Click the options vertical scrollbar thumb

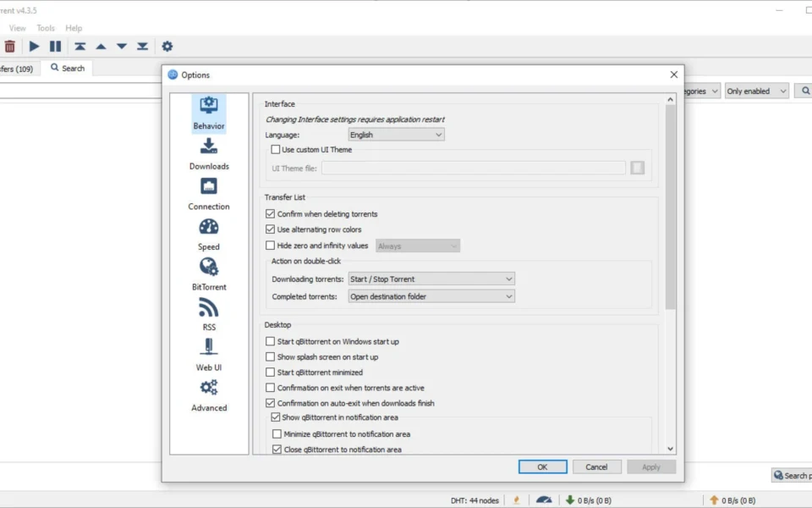point(670,207)
